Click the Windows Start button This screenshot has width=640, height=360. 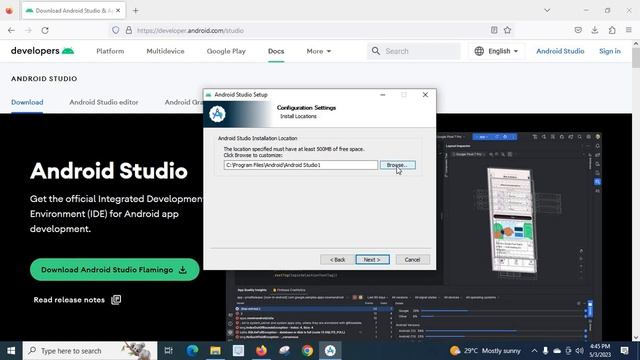pos(11,351)
